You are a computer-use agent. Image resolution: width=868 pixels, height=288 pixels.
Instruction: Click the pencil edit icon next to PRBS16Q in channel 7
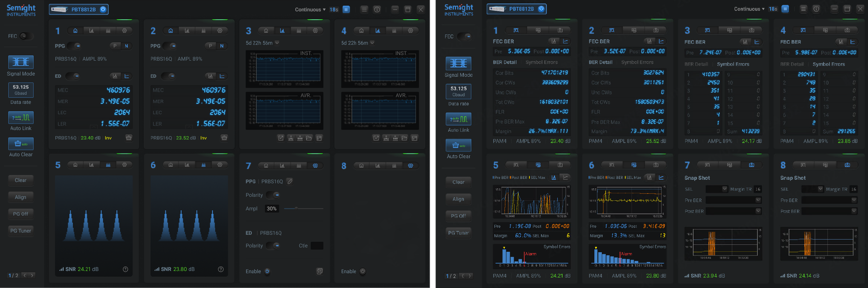[x=289, y=181]
